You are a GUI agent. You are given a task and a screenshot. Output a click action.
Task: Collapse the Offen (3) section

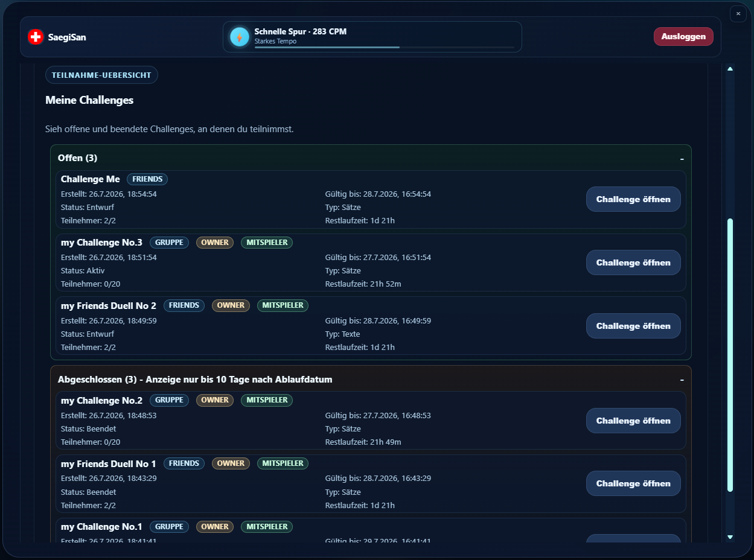[682, 158]
